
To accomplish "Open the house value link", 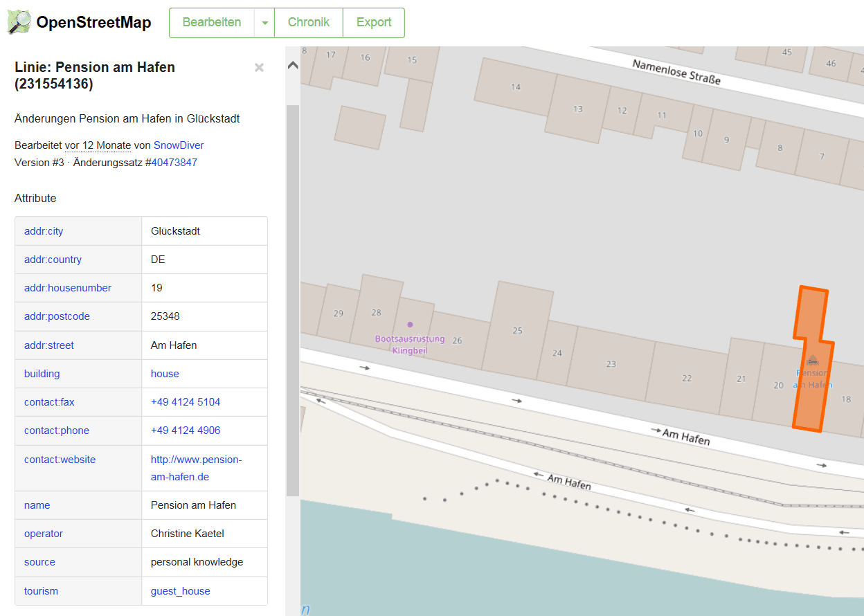I will 165,374.
